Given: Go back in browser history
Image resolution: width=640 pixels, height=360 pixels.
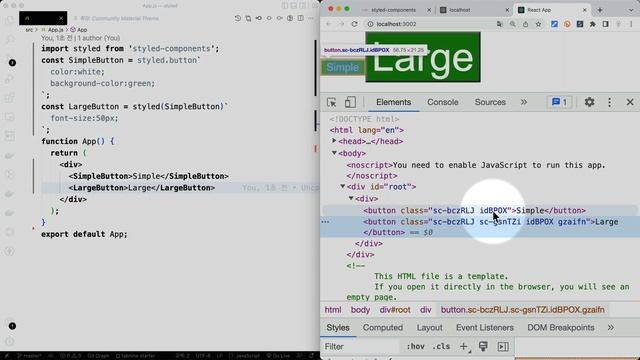Looking at the screenshot, I should (329, 24).
